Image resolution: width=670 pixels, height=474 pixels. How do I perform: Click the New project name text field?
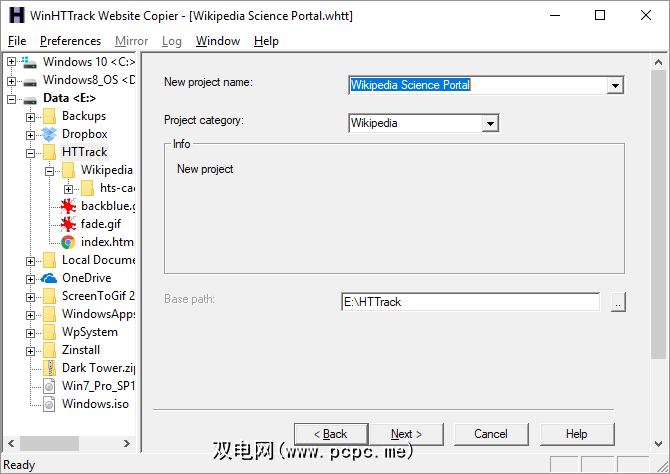point(478,85)
